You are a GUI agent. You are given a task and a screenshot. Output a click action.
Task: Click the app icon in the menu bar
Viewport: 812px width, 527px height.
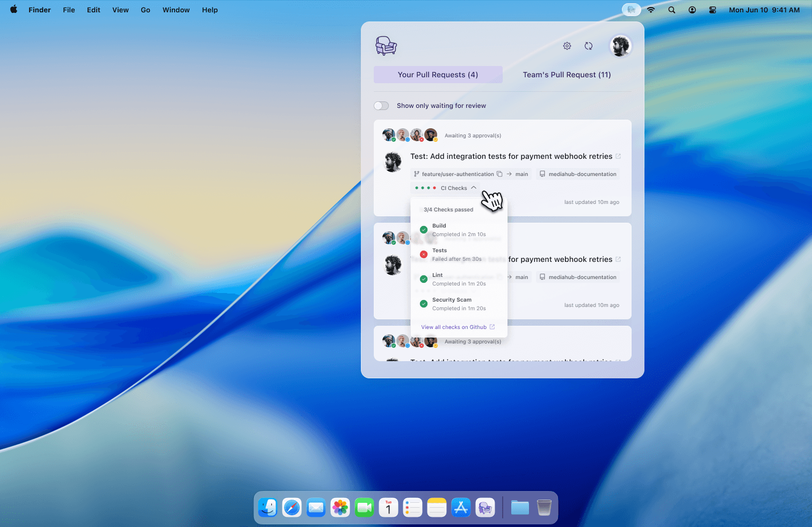coord(631,9)
